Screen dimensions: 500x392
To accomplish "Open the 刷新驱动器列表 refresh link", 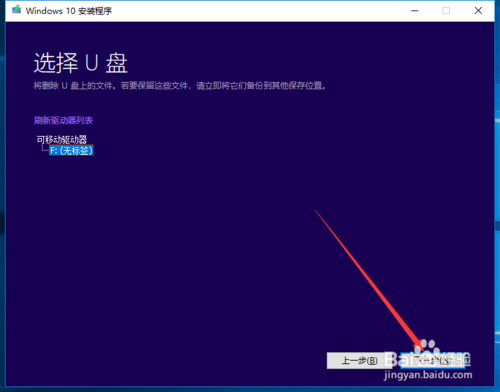I will [x=63, y=120].
